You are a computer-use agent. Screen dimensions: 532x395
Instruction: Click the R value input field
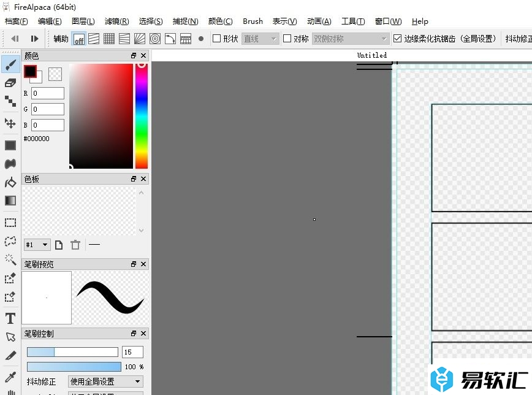(x=48, y=93)
